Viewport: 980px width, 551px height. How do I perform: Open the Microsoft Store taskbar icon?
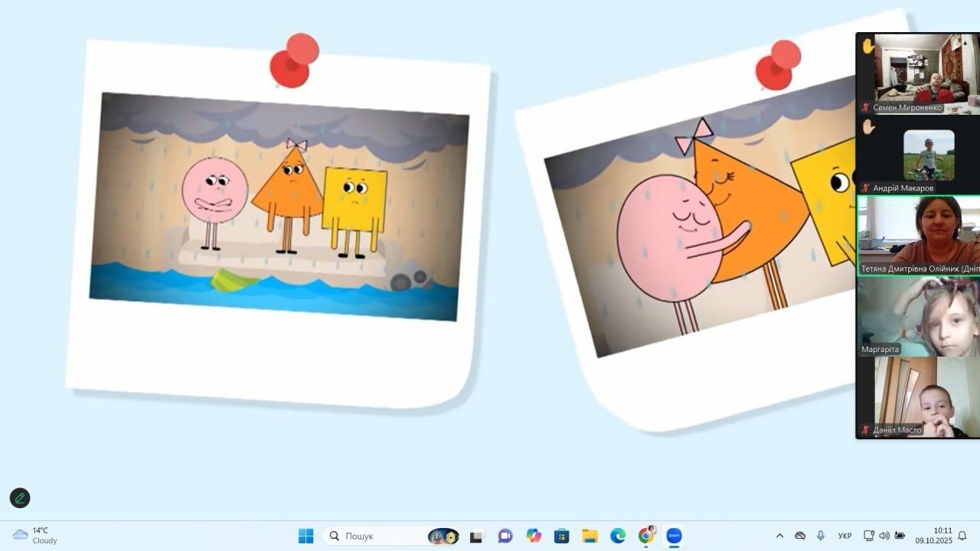(561, 536)
